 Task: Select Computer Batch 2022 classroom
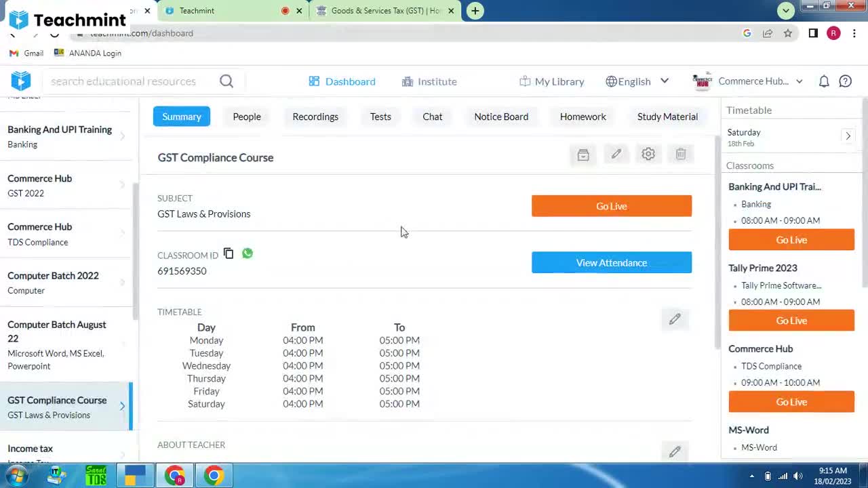click(x=66, y=283)
